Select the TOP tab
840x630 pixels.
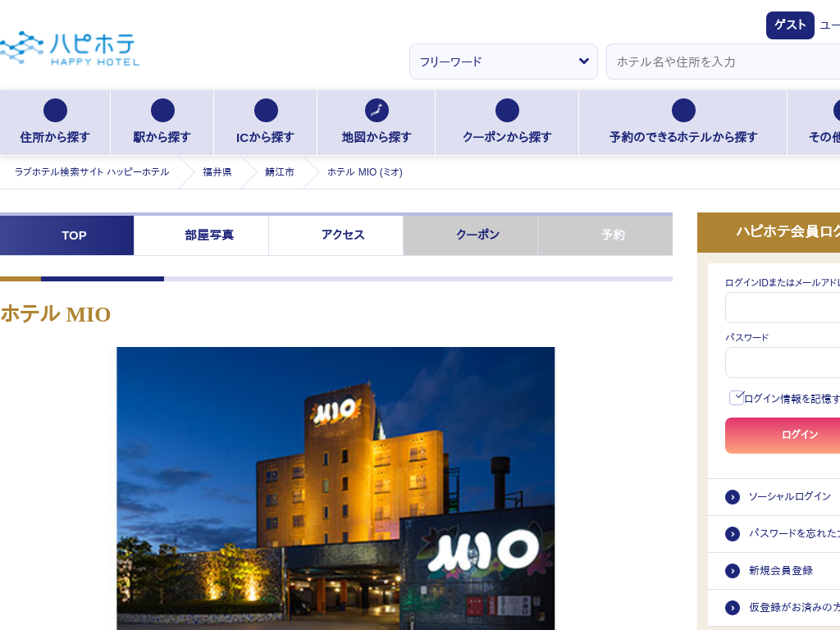67,235
